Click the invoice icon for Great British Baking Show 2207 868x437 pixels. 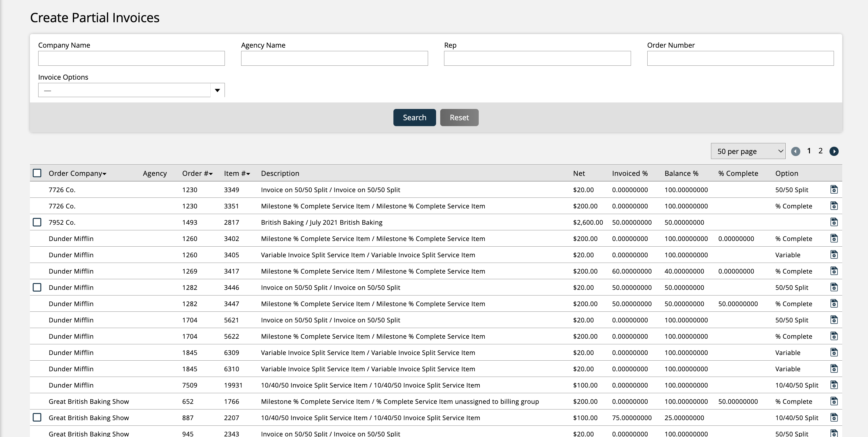(x=834, y=417)
